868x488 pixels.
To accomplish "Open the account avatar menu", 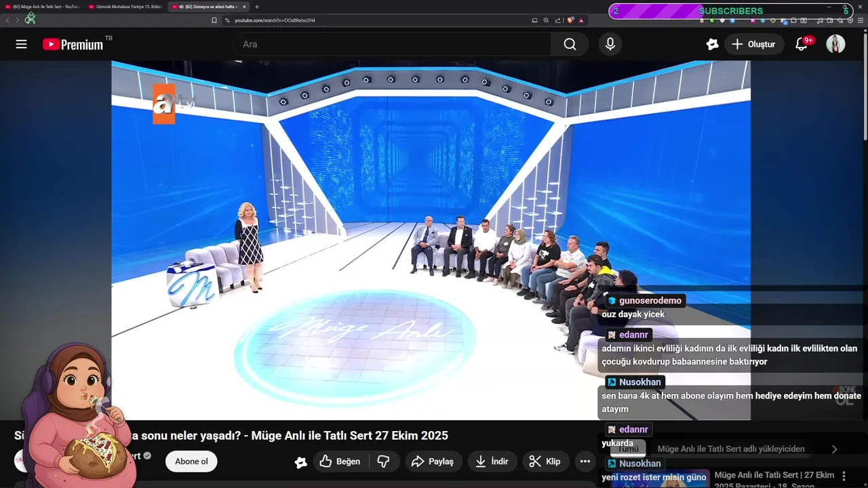I will (x=835, y=44).
